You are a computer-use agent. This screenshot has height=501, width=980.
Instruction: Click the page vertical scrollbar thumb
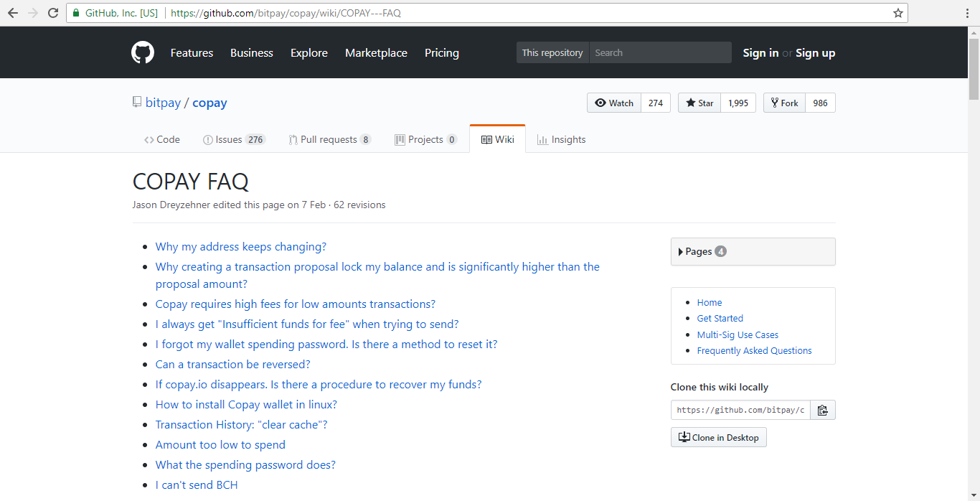tap(974, 68)
